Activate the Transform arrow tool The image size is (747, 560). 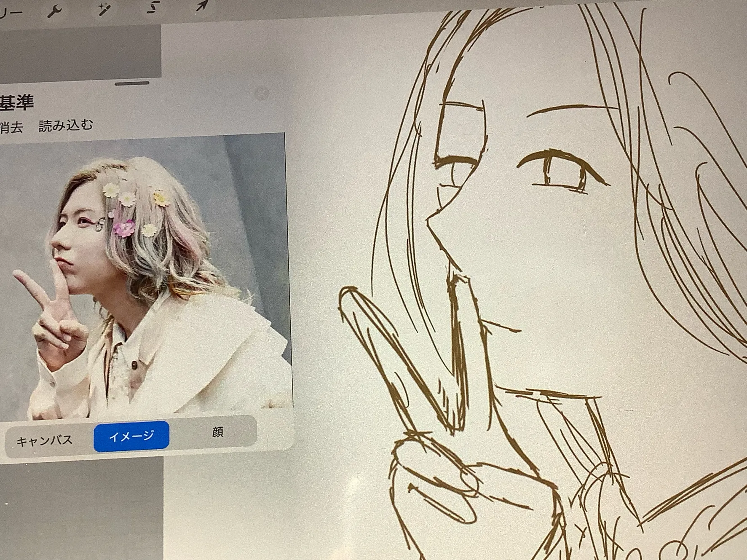202,5
